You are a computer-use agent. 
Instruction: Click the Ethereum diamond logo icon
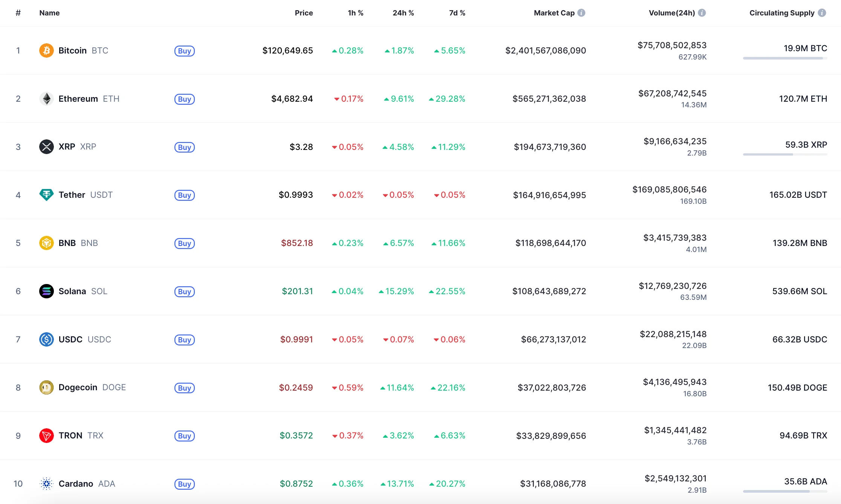tap(46, 99)
